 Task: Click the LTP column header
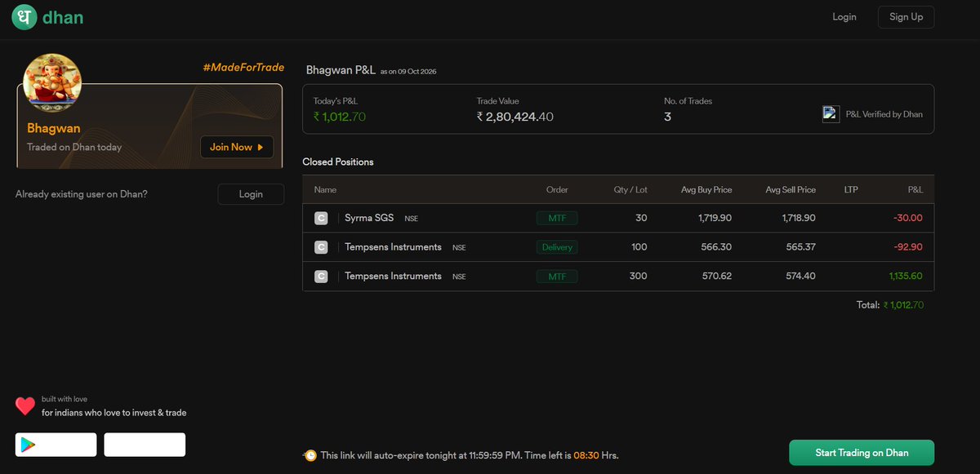[x=851, y=189]
